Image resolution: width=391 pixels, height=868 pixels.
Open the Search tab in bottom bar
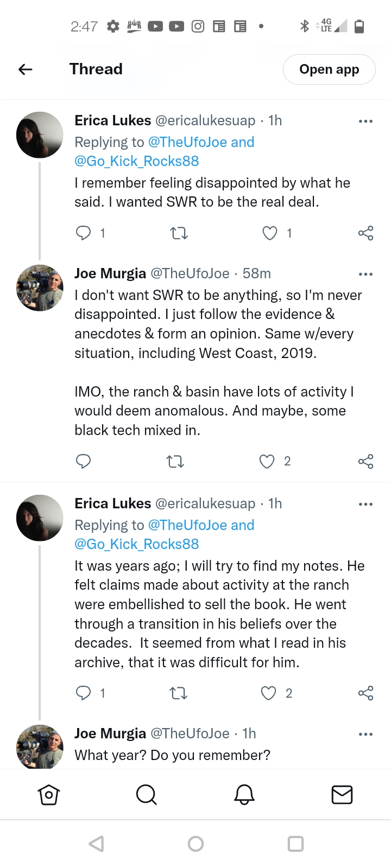(146, 795)
